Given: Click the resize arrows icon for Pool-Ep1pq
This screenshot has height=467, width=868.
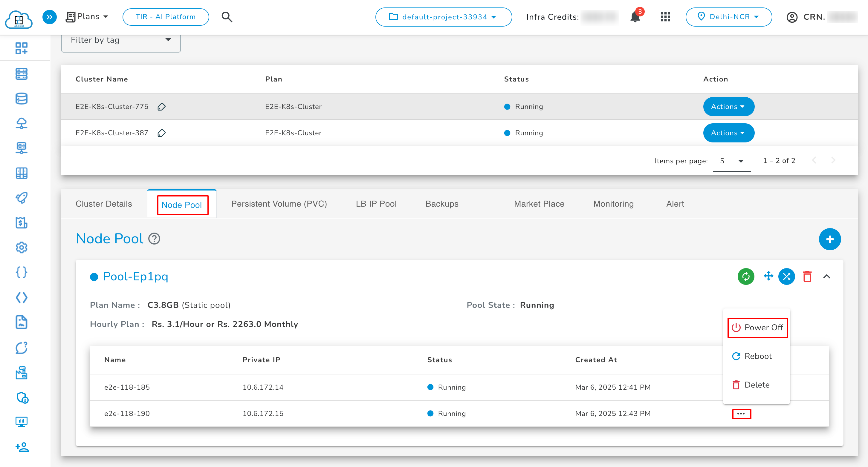Looking at the screenshot, I should [768, 276].
